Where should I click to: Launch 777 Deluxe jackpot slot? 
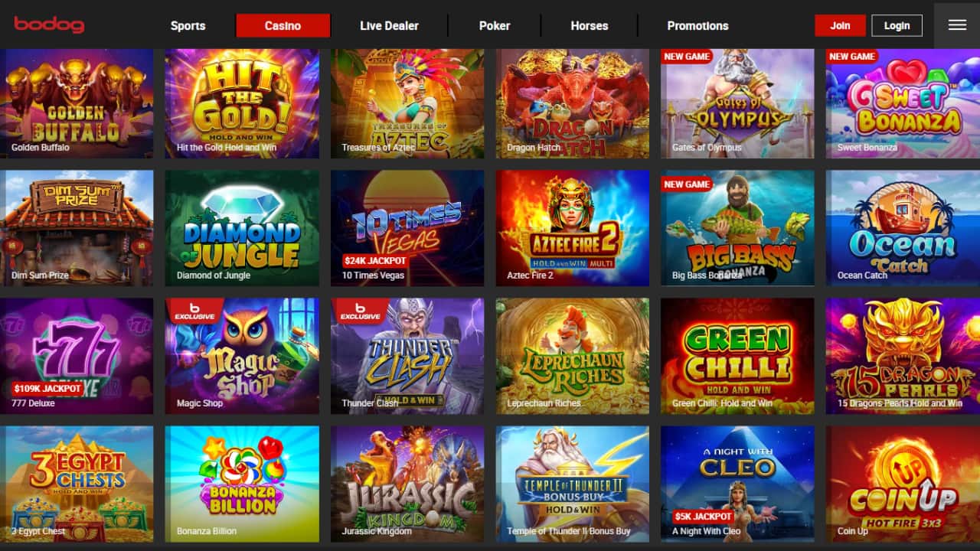click(x=77, y=356)
